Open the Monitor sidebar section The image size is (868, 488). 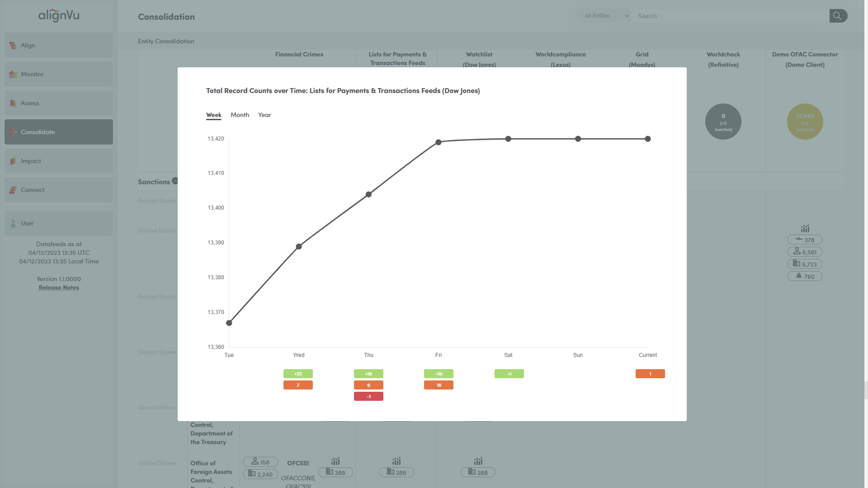[x=59, y=74]
